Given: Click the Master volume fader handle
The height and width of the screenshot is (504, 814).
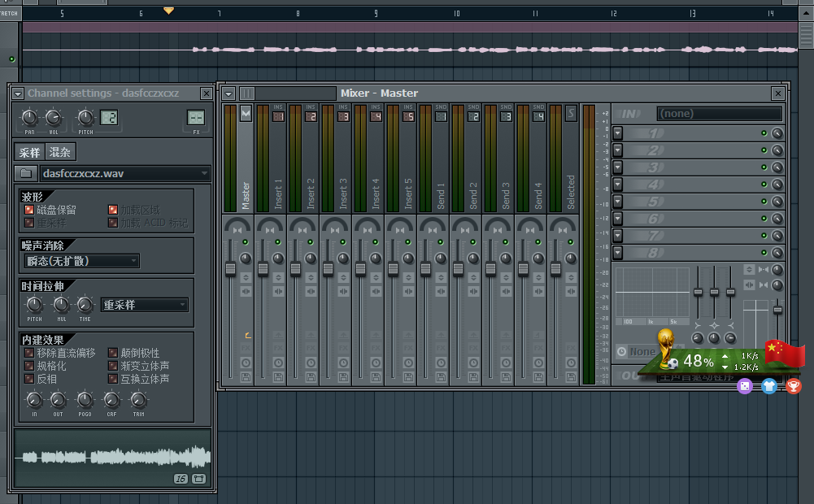Looking at the screenshot, I should click(x=230, y=268).
